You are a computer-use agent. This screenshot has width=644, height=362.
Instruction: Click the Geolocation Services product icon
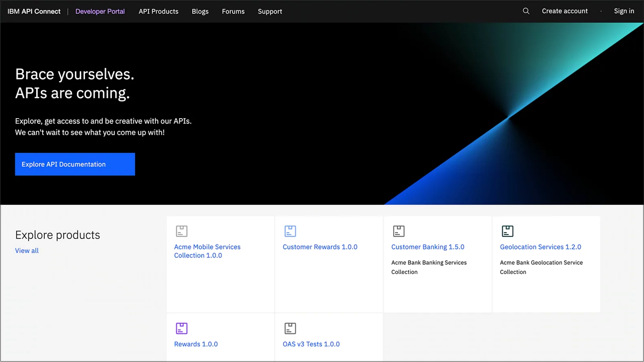(507, 231)
